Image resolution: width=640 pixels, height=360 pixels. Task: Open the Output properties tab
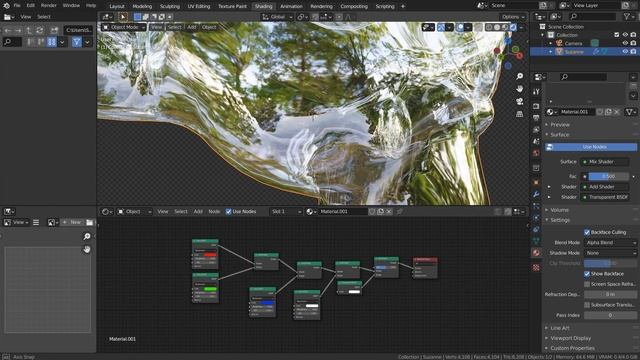coord(536,118)
